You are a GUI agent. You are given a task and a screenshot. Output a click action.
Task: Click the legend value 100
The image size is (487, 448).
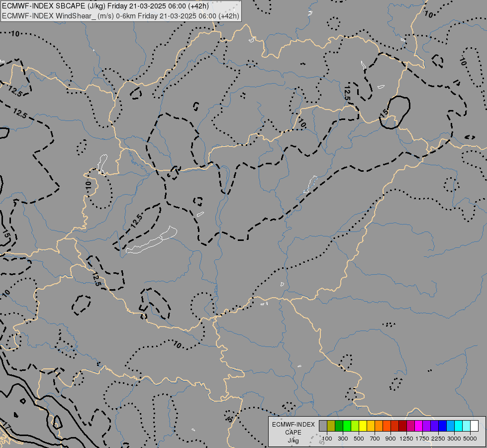pyautogui.click(x=327, y=439)
